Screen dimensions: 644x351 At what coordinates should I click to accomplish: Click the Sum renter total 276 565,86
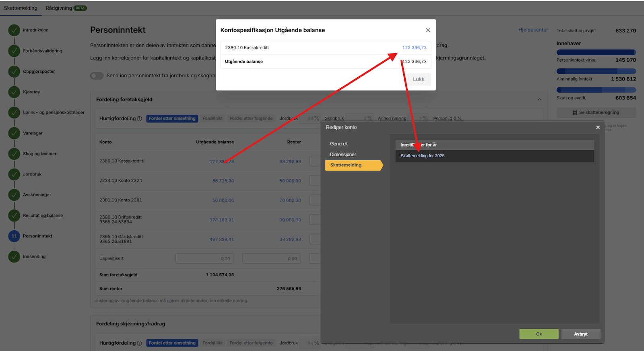289,289
